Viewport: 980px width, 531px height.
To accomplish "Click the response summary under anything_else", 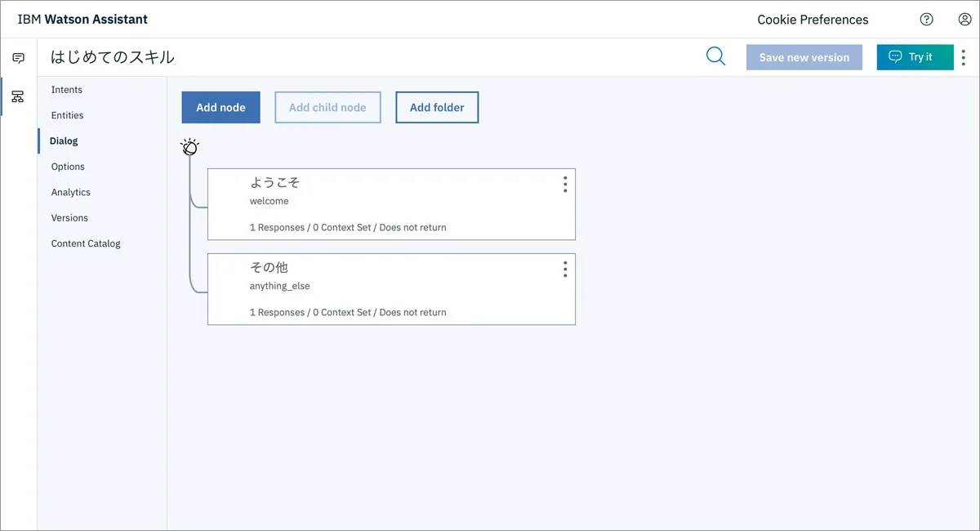I will [x=348, y=312].
